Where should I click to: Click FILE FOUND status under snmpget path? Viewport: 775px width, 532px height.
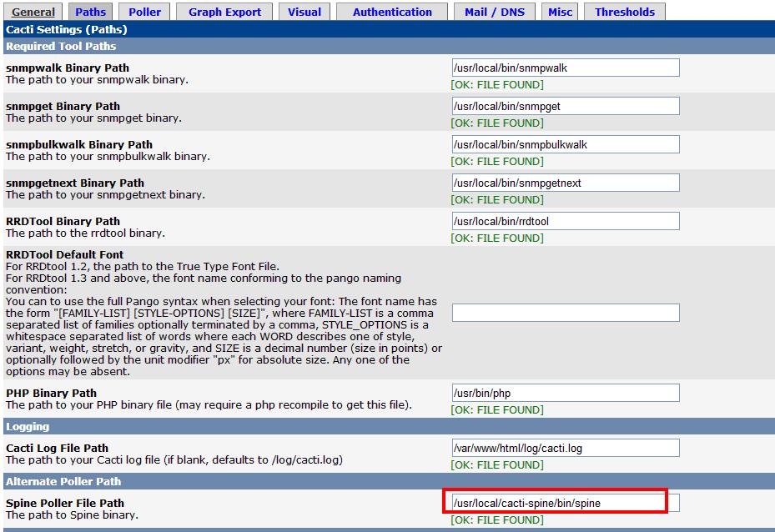497,123
